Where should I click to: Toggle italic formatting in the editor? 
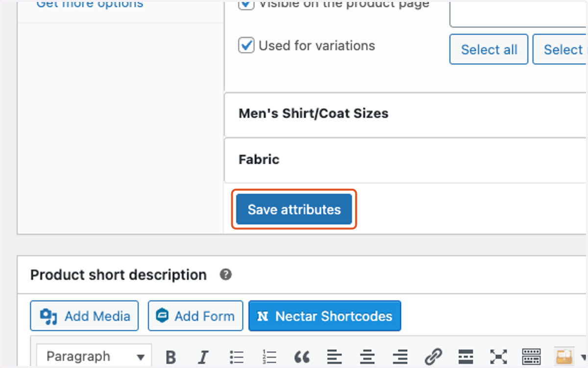(x=203, y=356)
